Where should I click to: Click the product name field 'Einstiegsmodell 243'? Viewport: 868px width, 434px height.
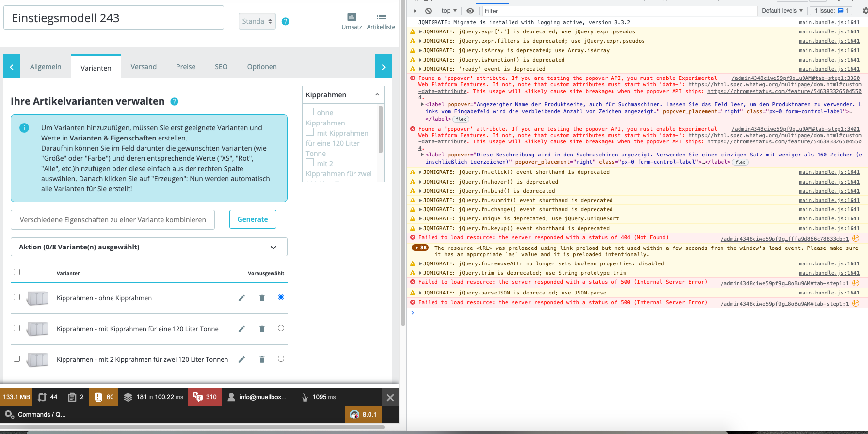113,18
